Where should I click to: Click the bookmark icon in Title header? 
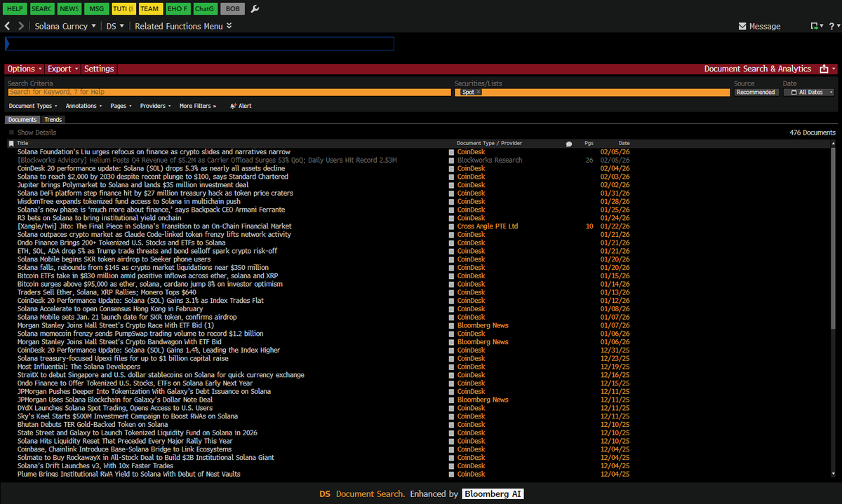click(x=11, y=144)
